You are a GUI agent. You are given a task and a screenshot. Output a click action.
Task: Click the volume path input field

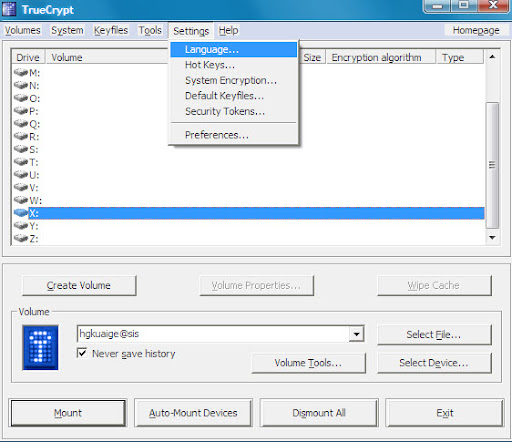(x=213, y=334)
